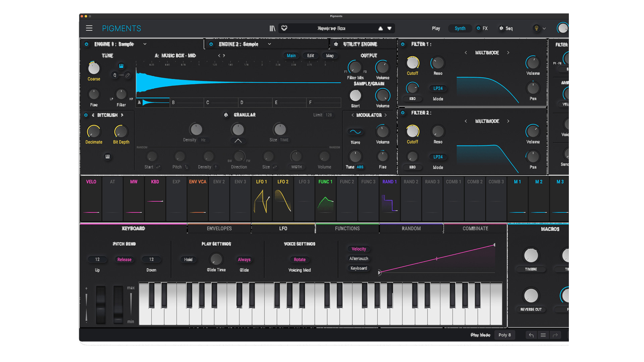Toggle the FX section power switch
Viewport: 644px width, 362px height.
478,28
